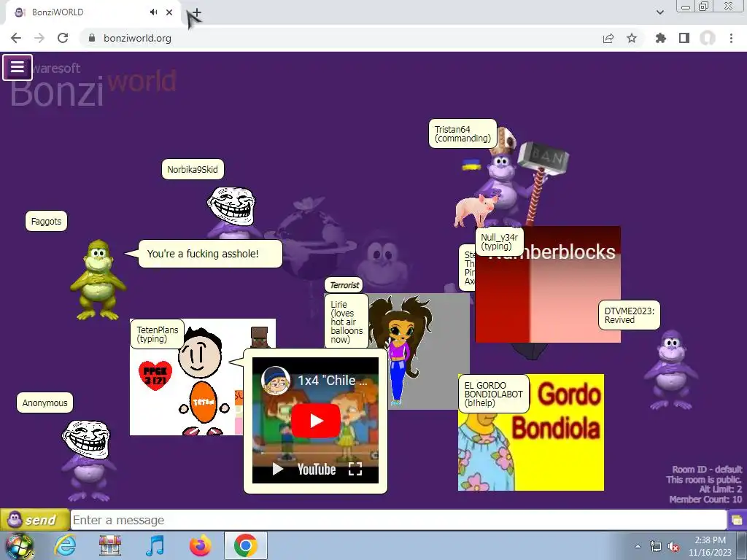Open the music note taskbar app
The width and height of the screenshot is (747, 560).
pyautogui.click(x=155, y=545)
